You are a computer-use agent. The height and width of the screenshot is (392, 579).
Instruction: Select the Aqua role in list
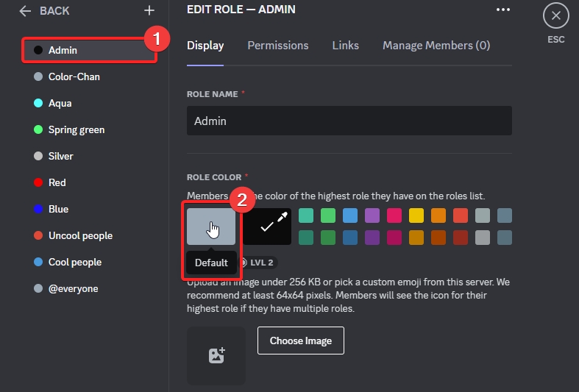pyautogui.click(x=60, y=103)
